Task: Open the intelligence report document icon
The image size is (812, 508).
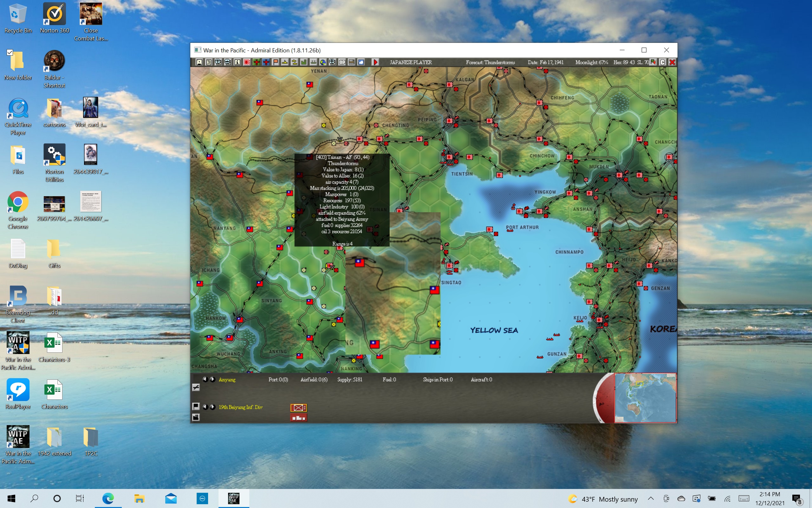Action: point(209,62)
